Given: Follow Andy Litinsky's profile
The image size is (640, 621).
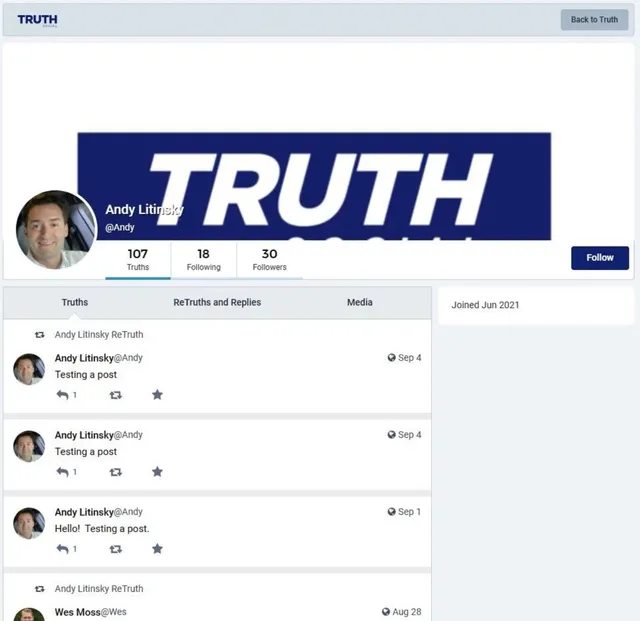Looking at the screenshot, I should (x=600, y=258).
